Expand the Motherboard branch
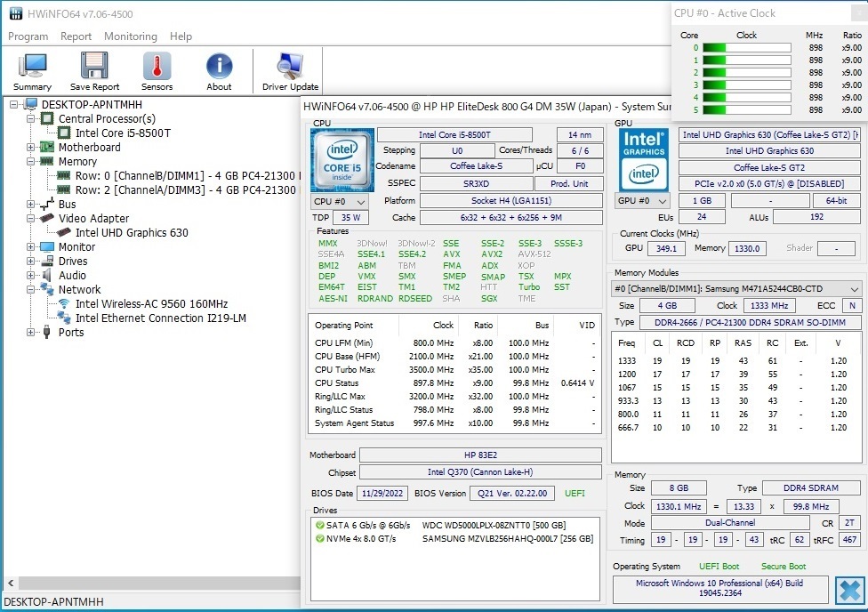Image resolution: width=868 pixels, height=612 pixels. click(30, 147)
